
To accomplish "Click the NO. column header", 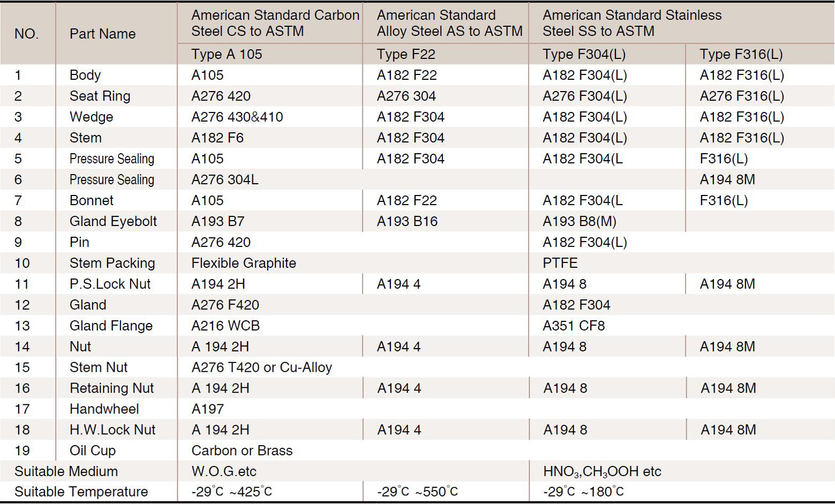I will coord(26,34).
